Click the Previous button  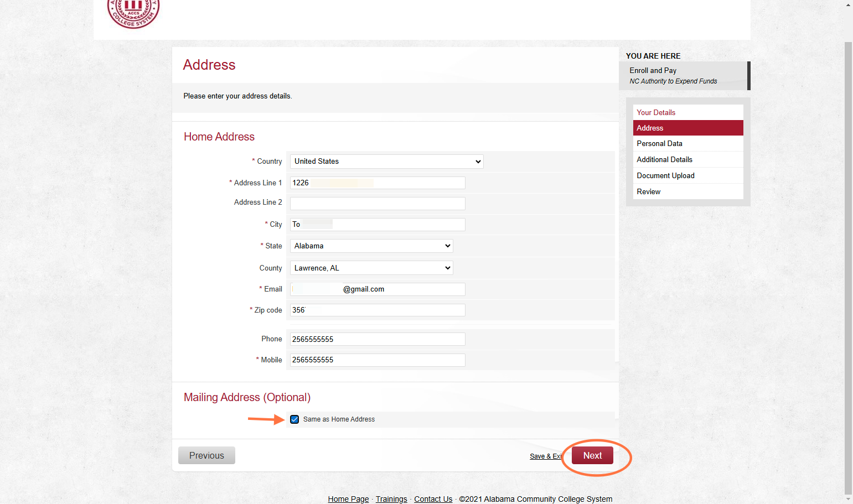tap(206, 455)
